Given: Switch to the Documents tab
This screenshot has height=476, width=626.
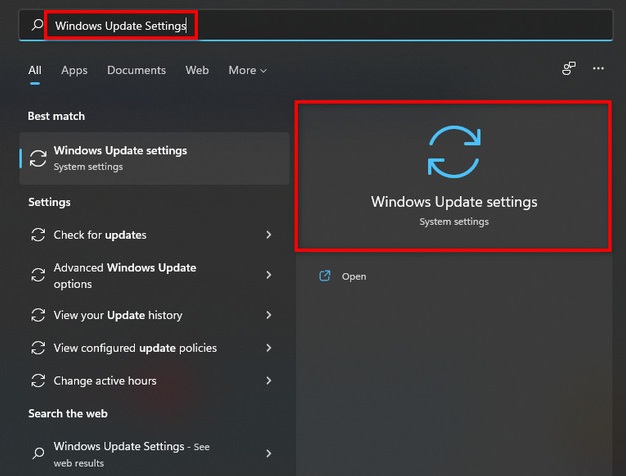Looking at the screenshot, I should (136, 70).
